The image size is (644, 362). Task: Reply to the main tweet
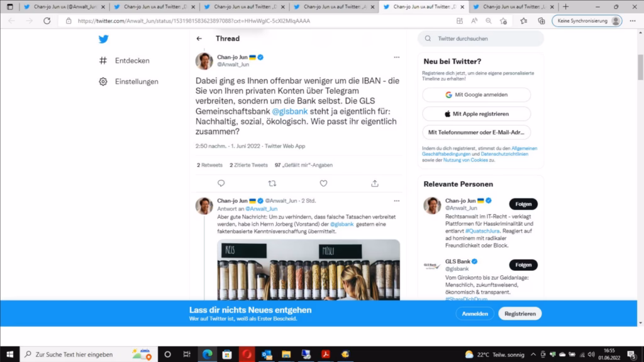[221, 184]
